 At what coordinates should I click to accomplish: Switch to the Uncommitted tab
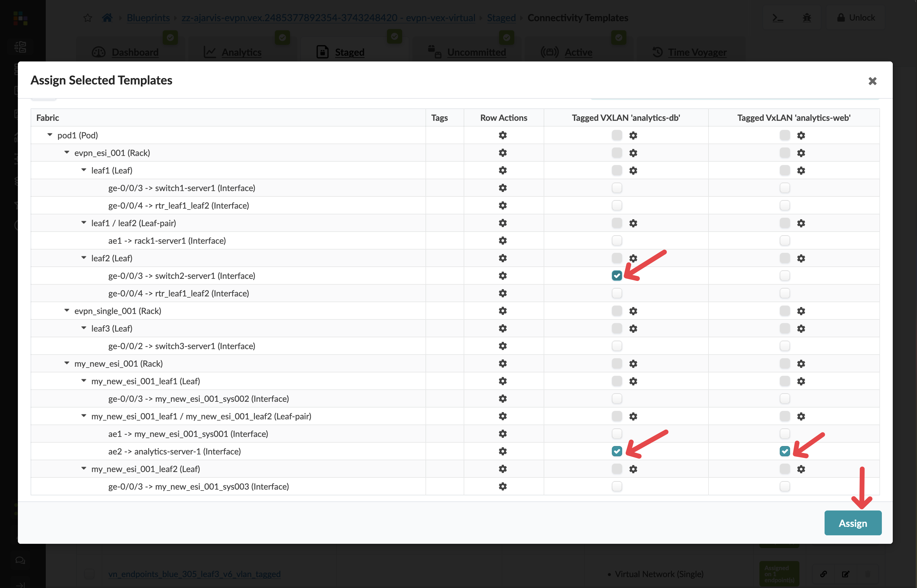pos(476,52)
